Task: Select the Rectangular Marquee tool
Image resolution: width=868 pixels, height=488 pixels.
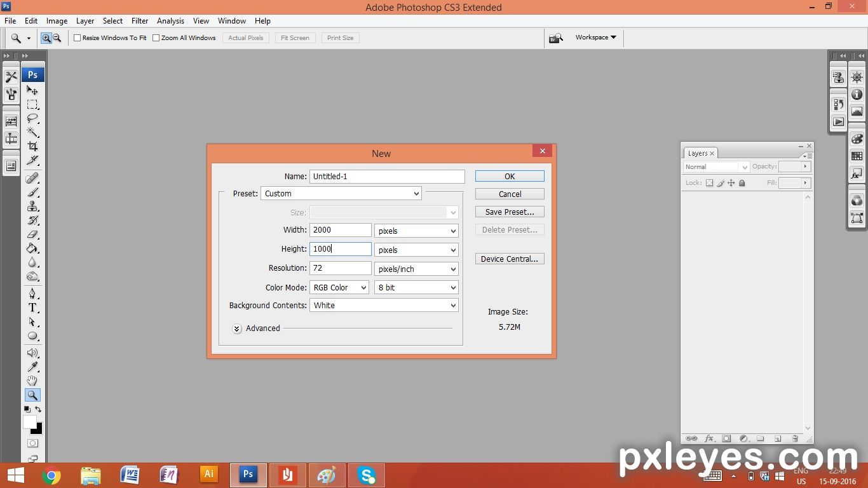Action: [x=32, y=104]
